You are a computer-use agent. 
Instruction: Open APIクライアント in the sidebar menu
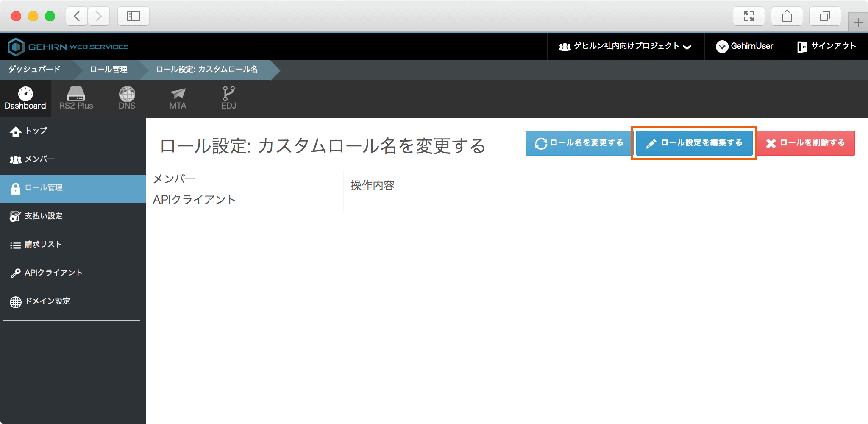[x=53, y=273]
